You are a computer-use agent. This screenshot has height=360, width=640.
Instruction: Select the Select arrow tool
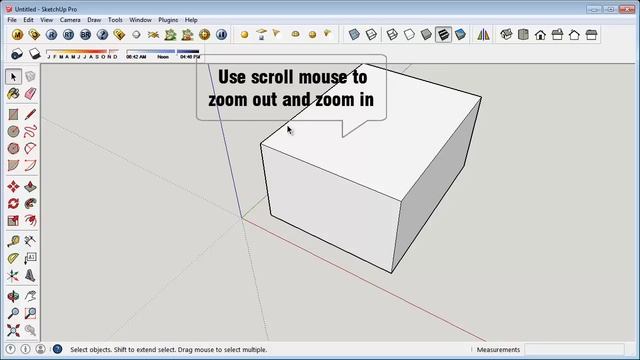(x=13, y=77)
